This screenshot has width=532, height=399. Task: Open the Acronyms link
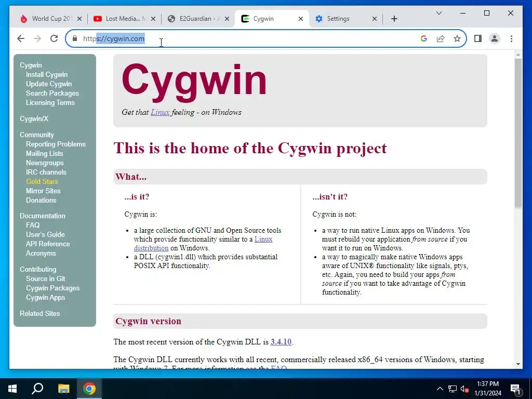click(x=41, y=254)
